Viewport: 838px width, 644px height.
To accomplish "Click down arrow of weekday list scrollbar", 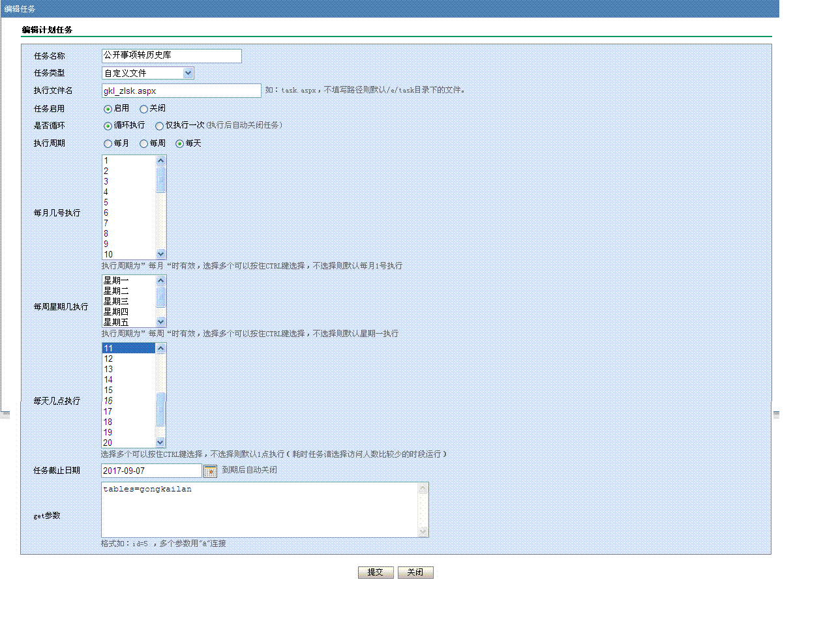I will 161,322.
